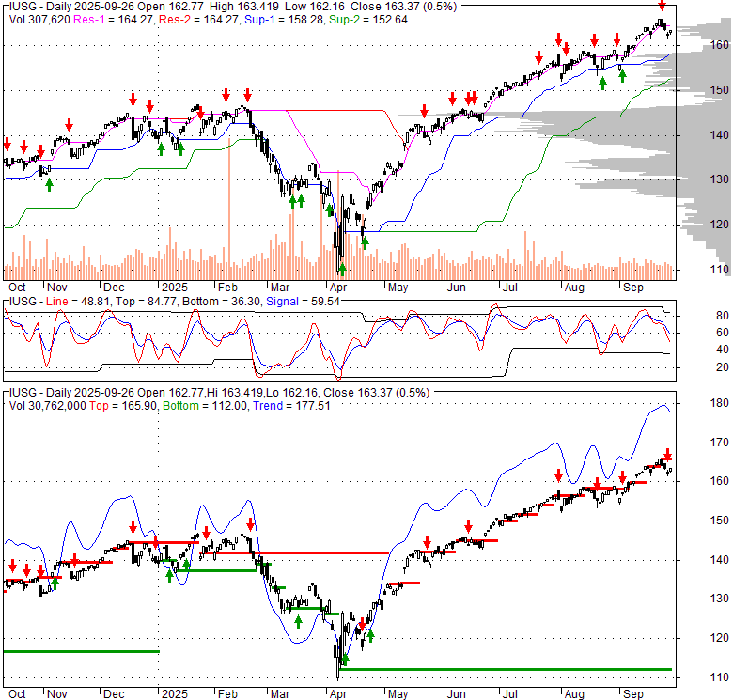Screen dimensions: 733x700
Task: Click the 'Line = 48.81' oscillator label
Action: point(79,302)
